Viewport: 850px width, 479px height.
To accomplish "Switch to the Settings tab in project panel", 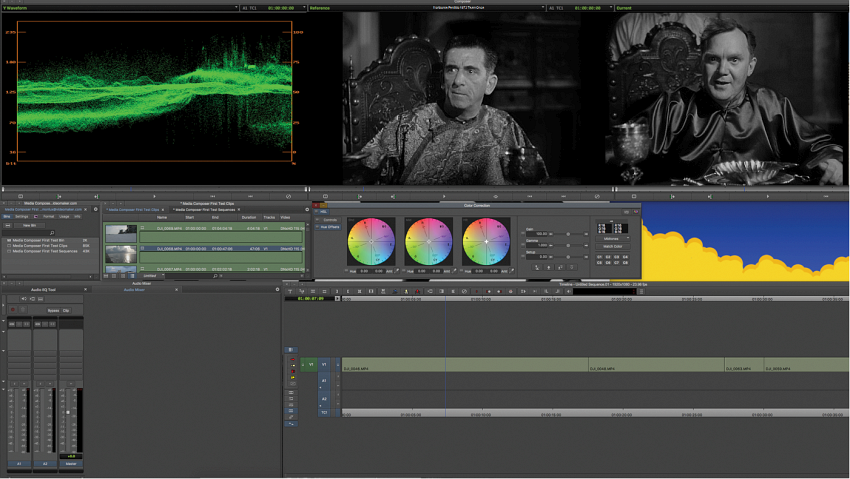I will (x=21, y=216).
